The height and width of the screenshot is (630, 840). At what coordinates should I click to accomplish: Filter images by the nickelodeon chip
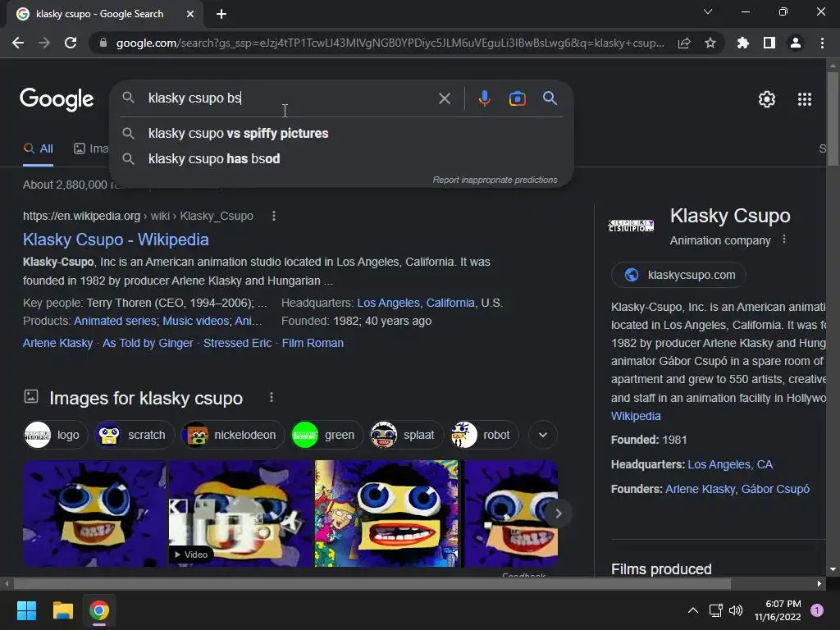232,435
